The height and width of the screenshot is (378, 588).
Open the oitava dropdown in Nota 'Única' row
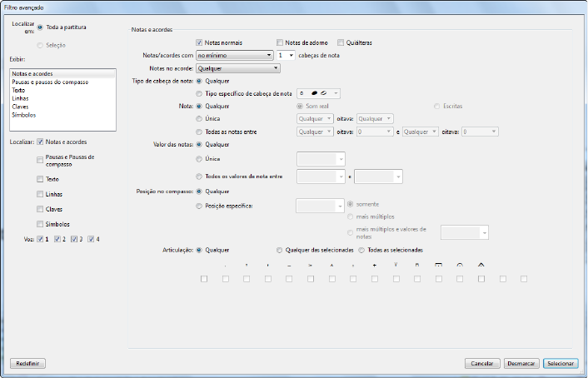(375, 119)
